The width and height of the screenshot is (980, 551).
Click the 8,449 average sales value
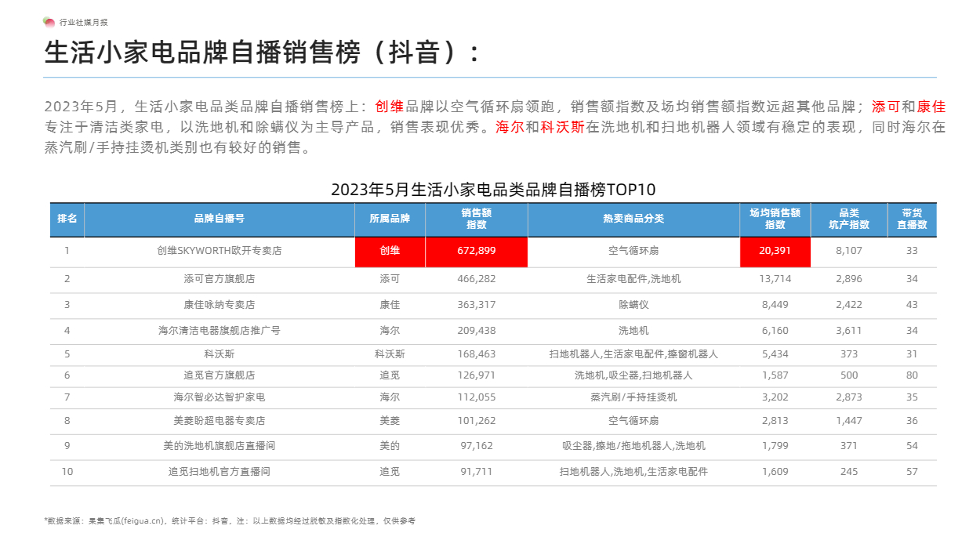775,305
